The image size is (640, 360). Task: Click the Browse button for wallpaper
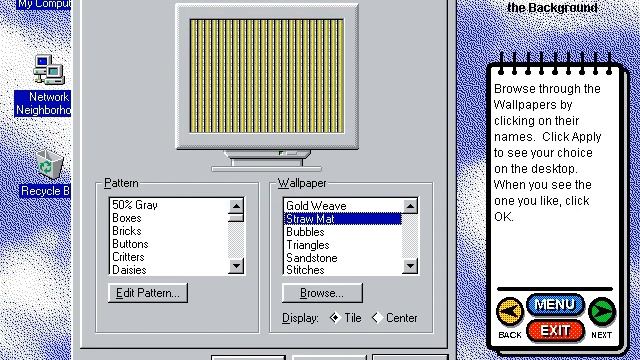[x=322, y=293]
